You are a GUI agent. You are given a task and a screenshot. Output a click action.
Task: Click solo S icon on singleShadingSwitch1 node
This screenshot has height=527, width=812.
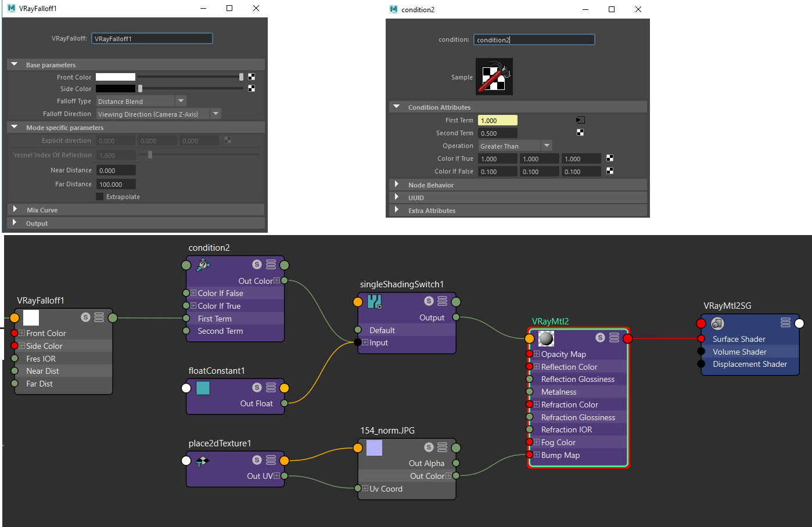[x=429, y=301]
